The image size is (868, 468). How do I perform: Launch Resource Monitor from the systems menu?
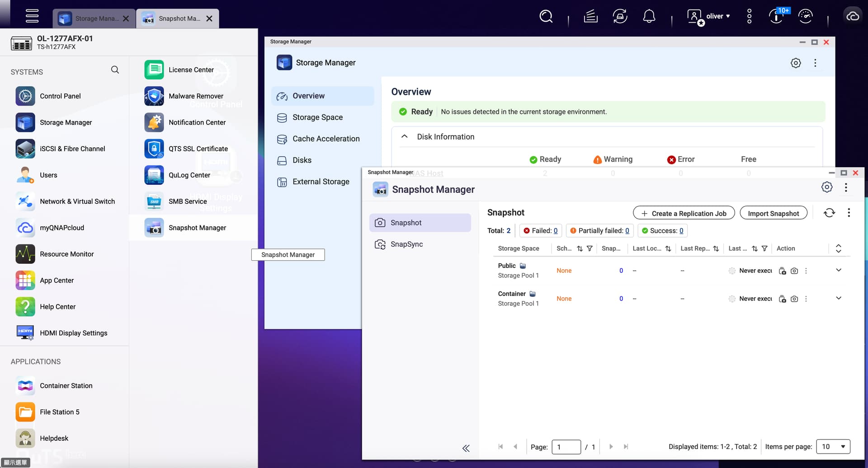tap(66, 254)
